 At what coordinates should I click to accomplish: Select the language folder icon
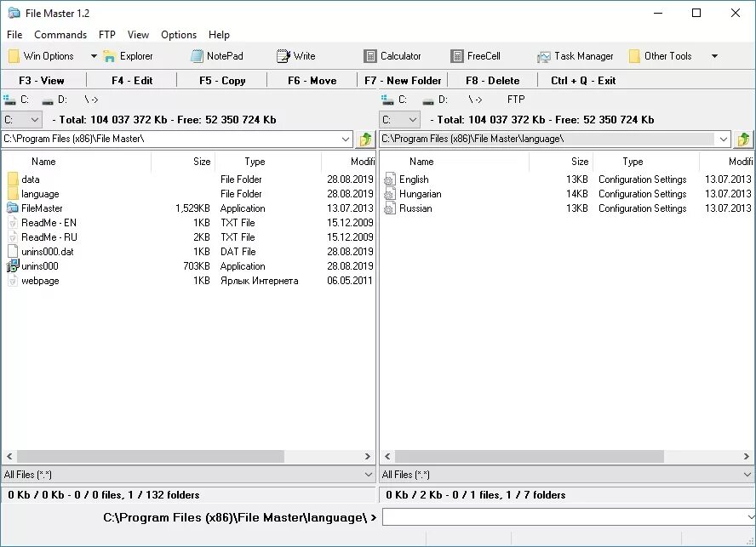(x=13, y=194)
